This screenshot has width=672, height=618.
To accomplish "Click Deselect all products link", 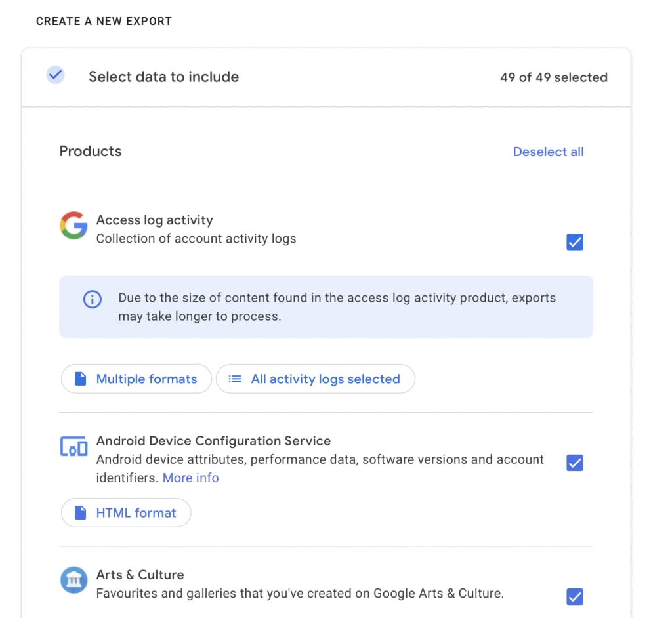I will point(548,152).
